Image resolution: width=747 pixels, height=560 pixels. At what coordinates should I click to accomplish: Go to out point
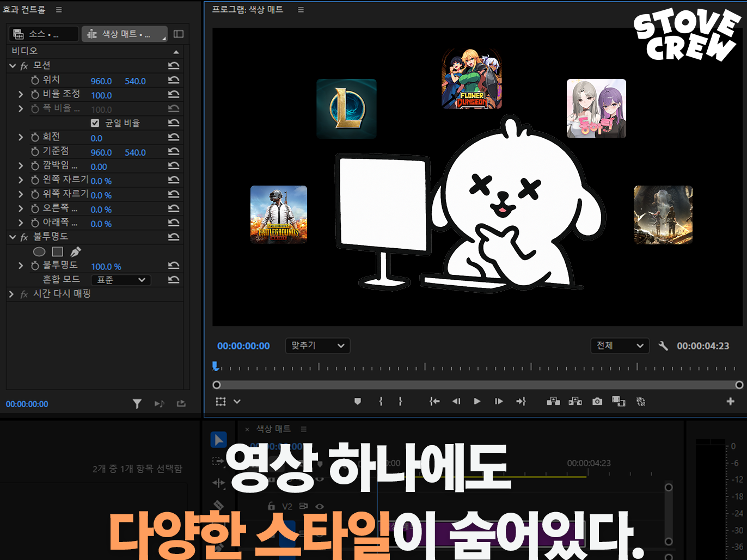pyautogui.click(x=521, y=402)
